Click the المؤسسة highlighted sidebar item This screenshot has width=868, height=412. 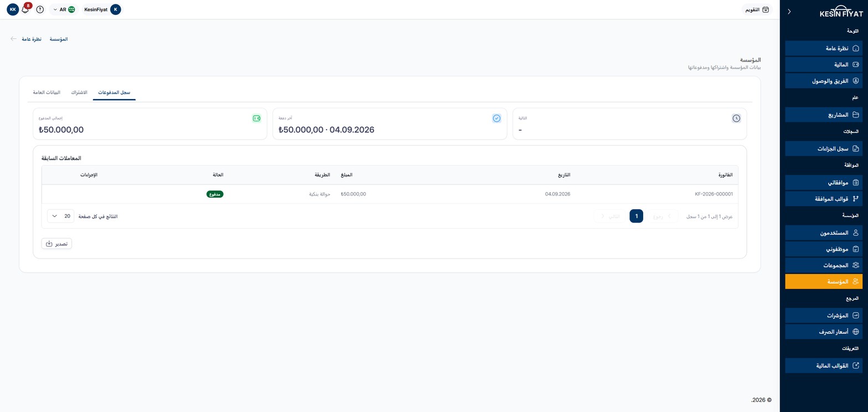click(x=824, y=281)
